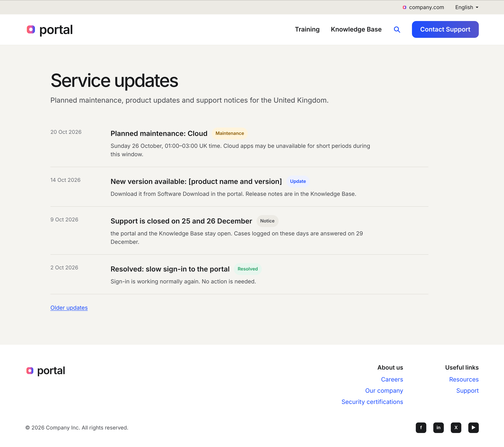This screenshot has width=504, height=447.
Task: Open the Training menu item
Action: (x=307, y=29)
